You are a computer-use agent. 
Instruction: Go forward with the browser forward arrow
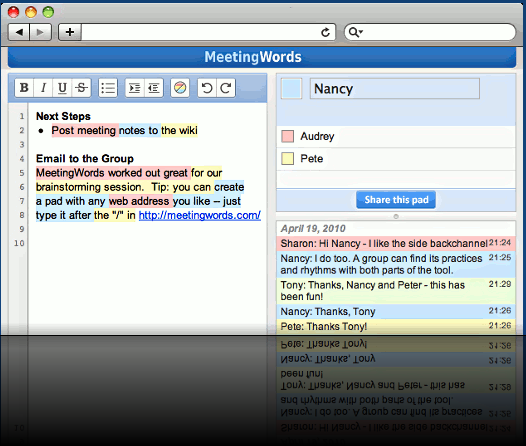tap(41, 32)
